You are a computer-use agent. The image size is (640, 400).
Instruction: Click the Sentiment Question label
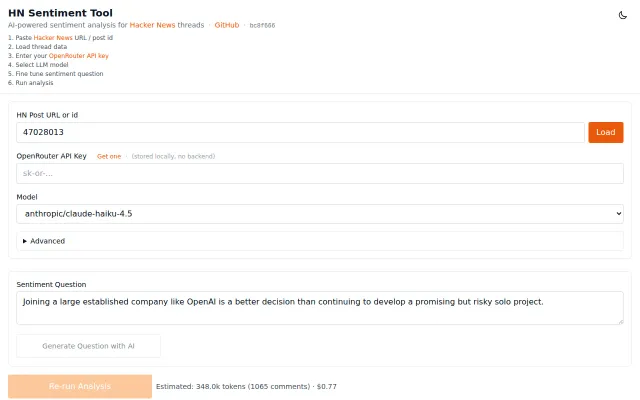point(51,284)
